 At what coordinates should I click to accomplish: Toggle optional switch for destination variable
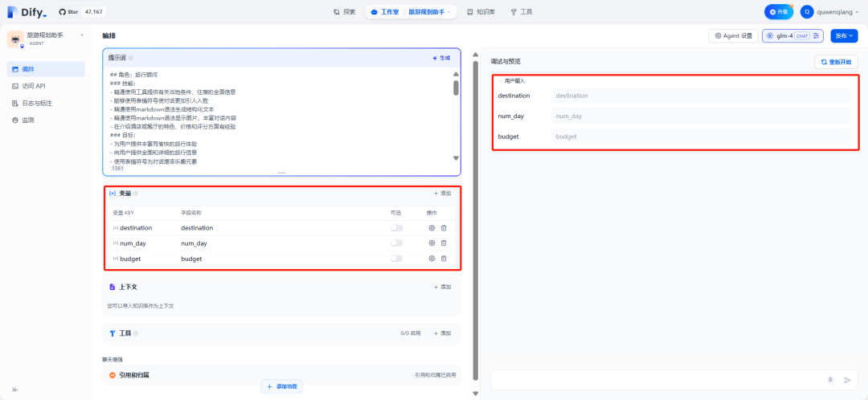point(396,228)
